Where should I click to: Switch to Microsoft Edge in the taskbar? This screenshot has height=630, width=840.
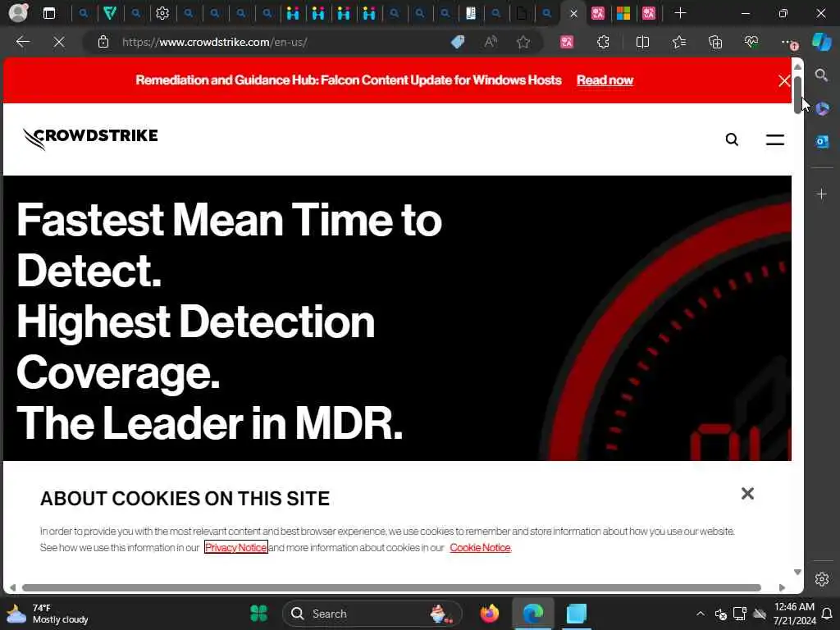click(533, 614)
